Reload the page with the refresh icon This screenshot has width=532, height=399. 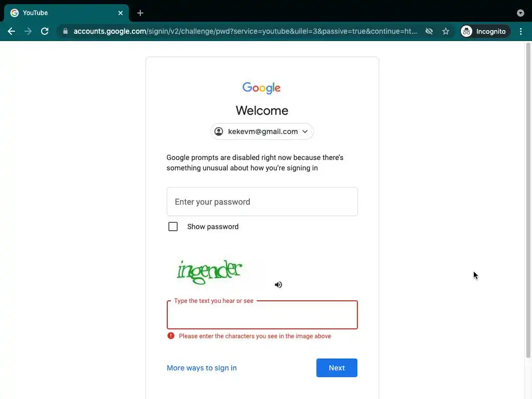coord(45,31)
